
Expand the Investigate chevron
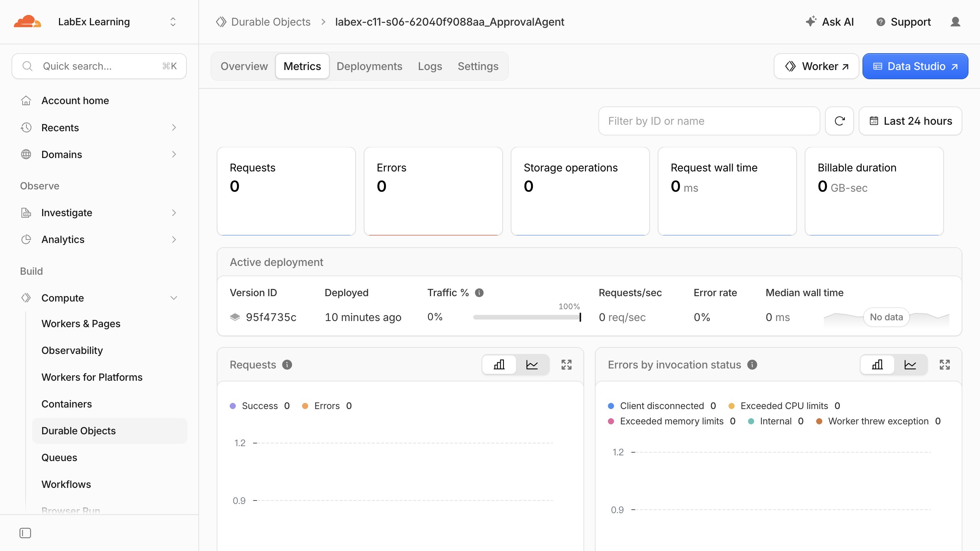click(174, 213)
